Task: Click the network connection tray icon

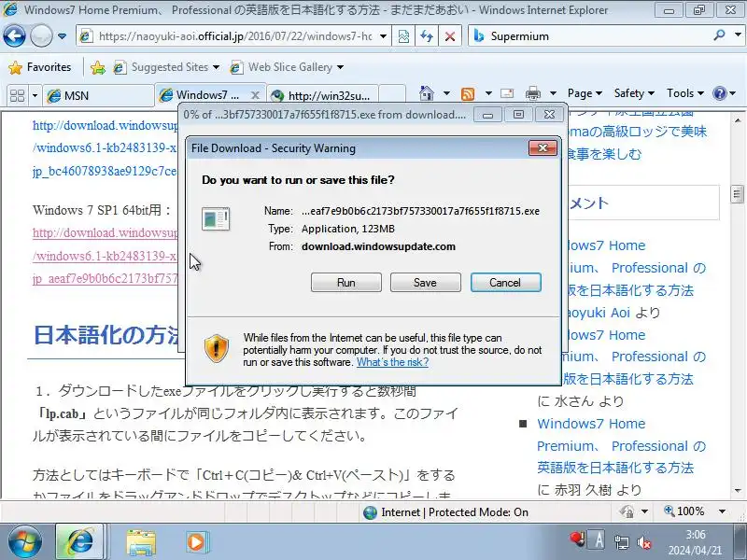Action: [x=621, y=542]
